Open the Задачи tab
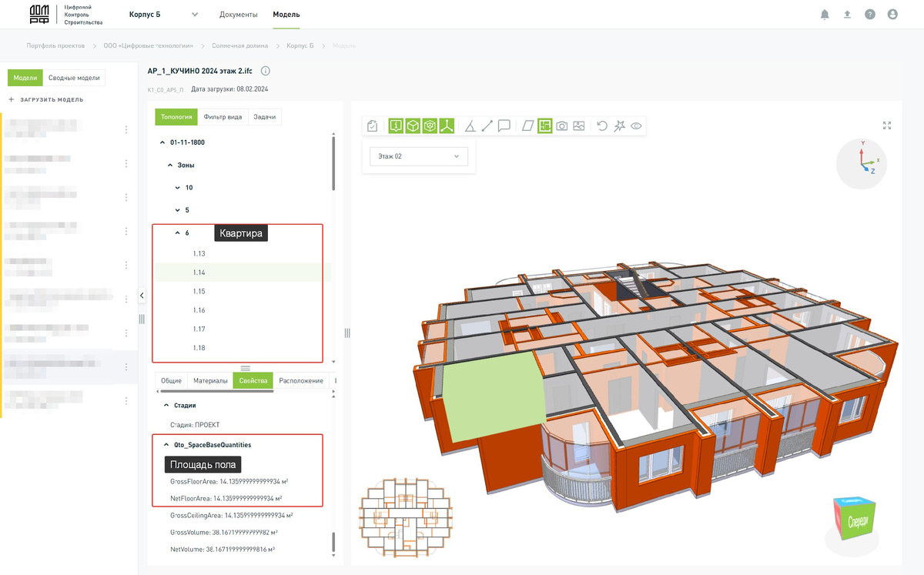Viewport: 924px width, 575px height. [265, 117]
